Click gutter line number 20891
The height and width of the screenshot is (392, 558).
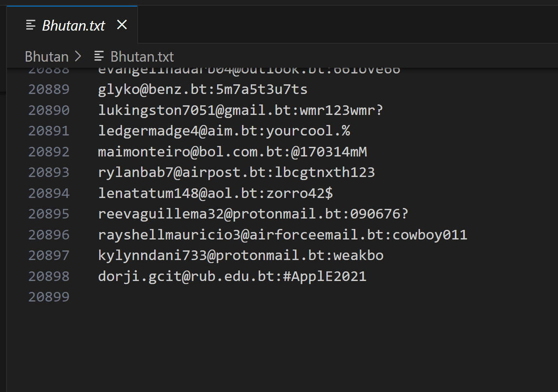point(49,131)
